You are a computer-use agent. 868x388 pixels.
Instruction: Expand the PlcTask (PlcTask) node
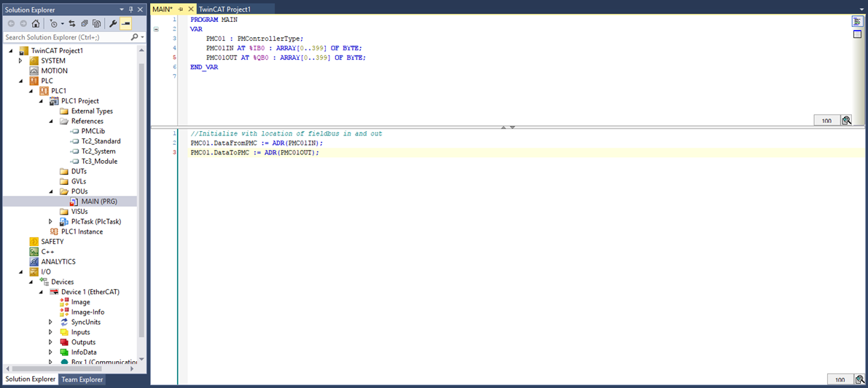(x=50, y=221)
